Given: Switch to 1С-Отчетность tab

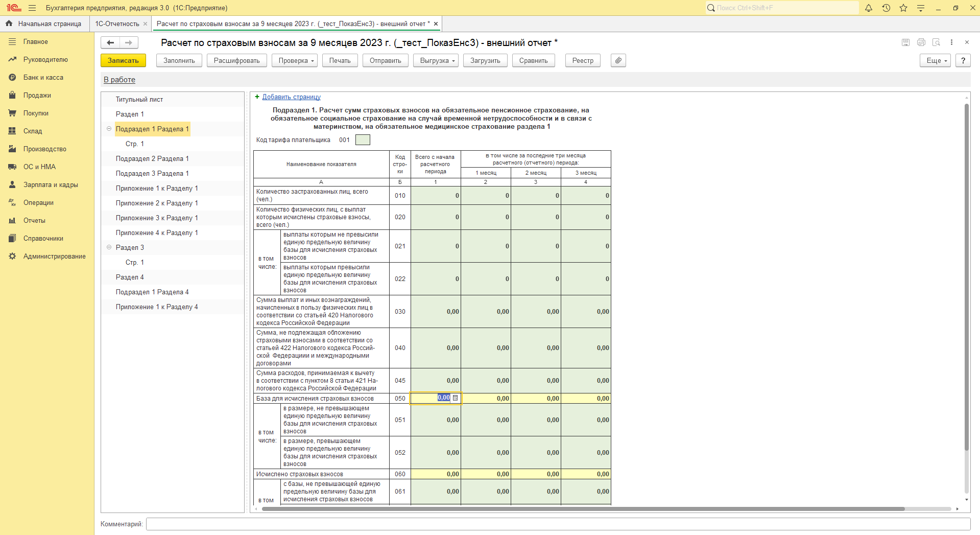Looking at the screenshot, I should [x=117, y=24].
